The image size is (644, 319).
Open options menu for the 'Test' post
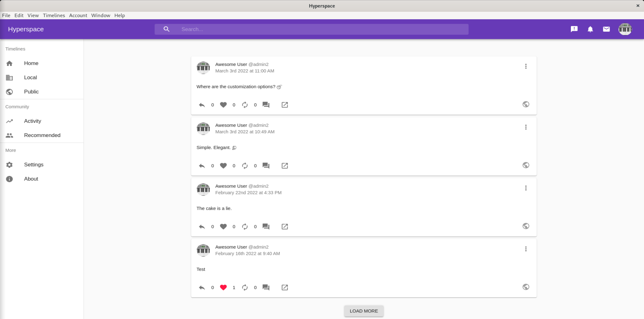pos(526,249)
